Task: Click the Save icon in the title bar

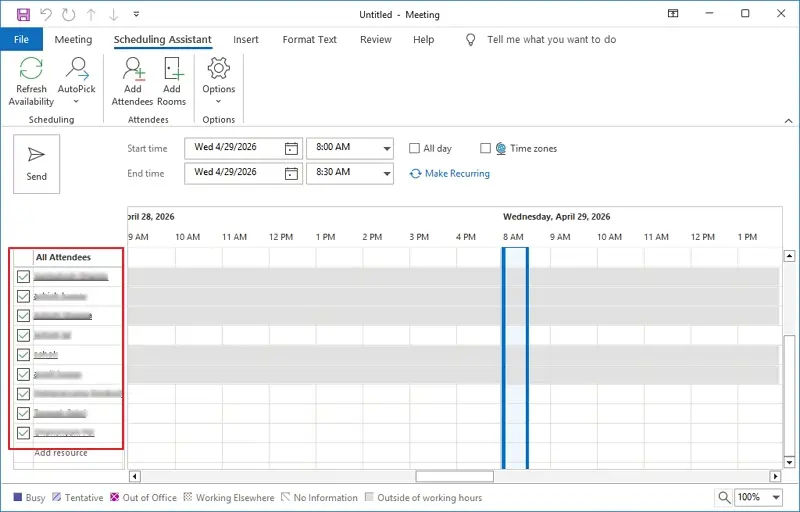Action: click(23, 14)
